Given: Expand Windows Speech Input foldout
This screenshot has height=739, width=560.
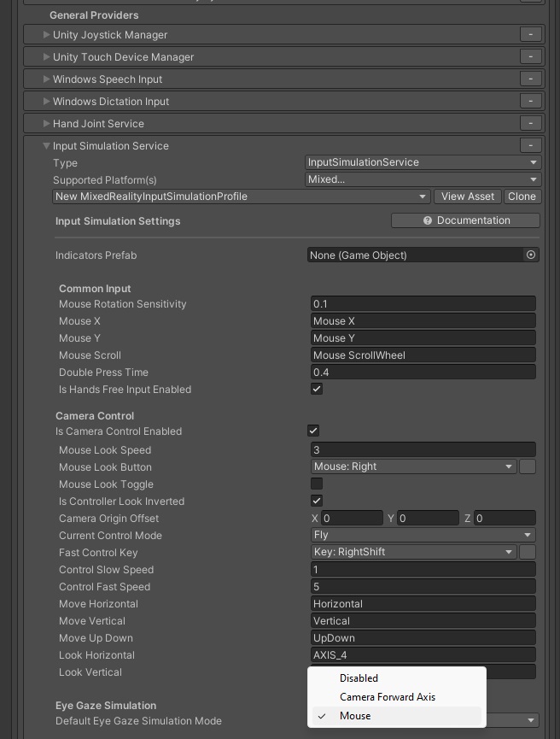Looking at the screenshot, I should 46,79.
